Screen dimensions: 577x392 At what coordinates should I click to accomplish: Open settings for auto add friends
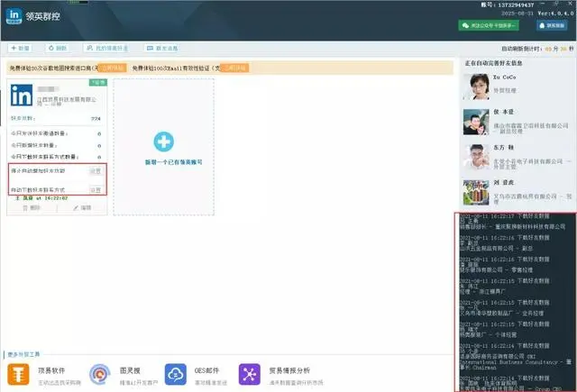(96, 171)
